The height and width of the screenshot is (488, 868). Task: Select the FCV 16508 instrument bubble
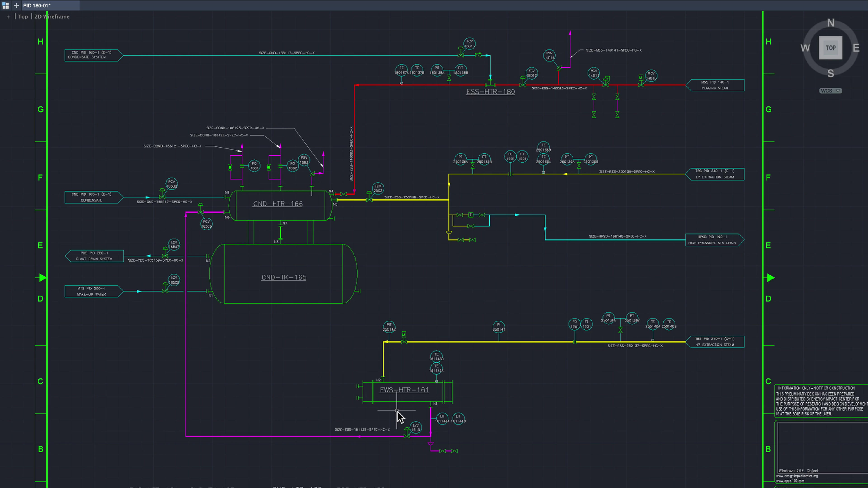click(x=172, y=184)
